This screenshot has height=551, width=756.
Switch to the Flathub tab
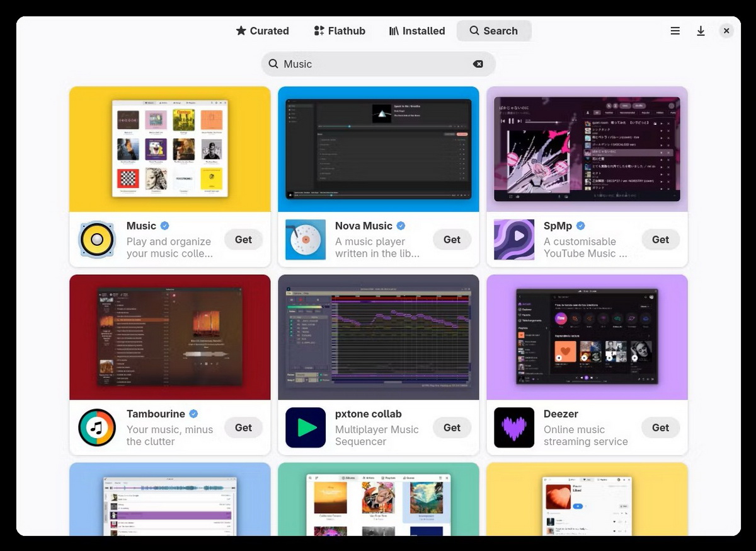(340, 31)
